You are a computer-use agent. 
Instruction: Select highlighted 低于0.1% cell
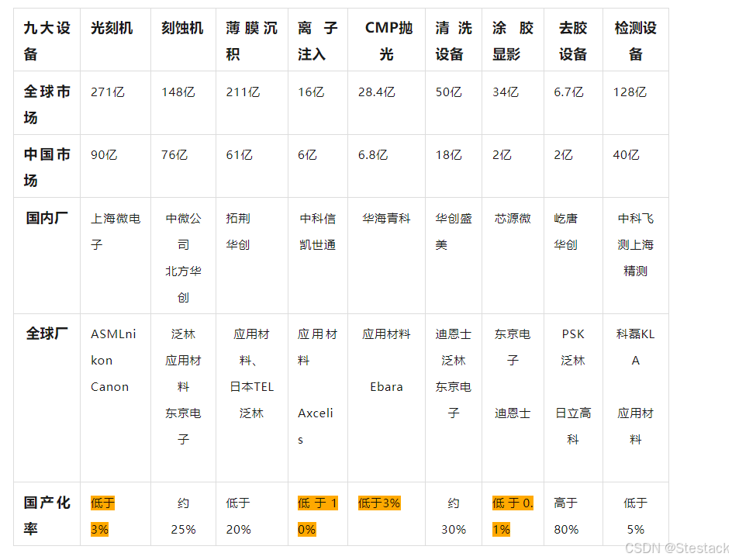point(513,516)
